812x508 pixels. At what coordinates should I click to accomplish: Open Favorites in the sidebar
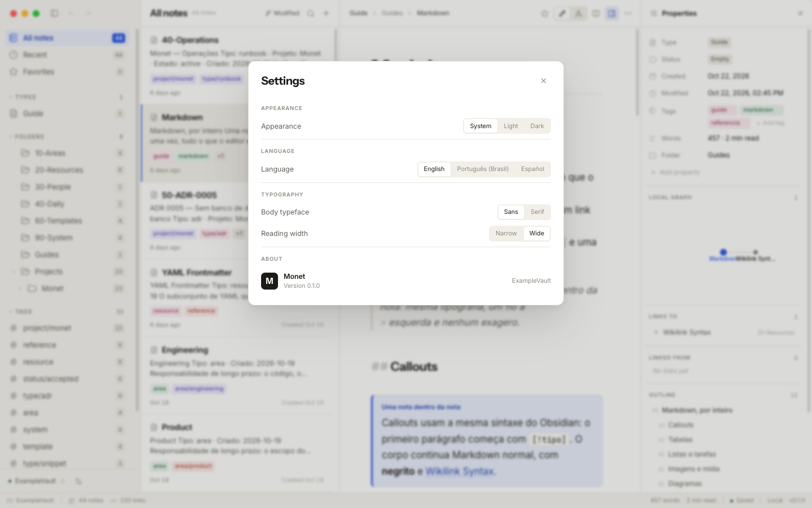click(67, 72)
